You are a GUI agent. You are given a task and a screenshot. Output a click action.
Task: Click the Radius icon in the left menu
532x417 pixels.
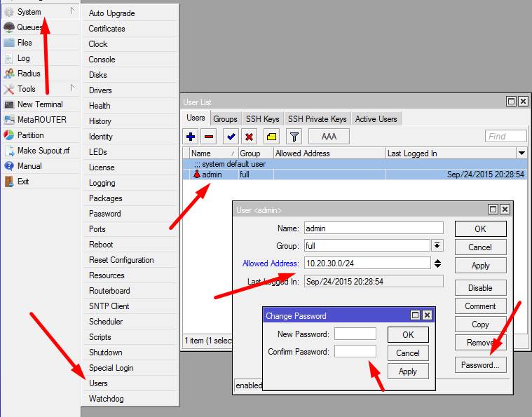(x=9, y=74)
